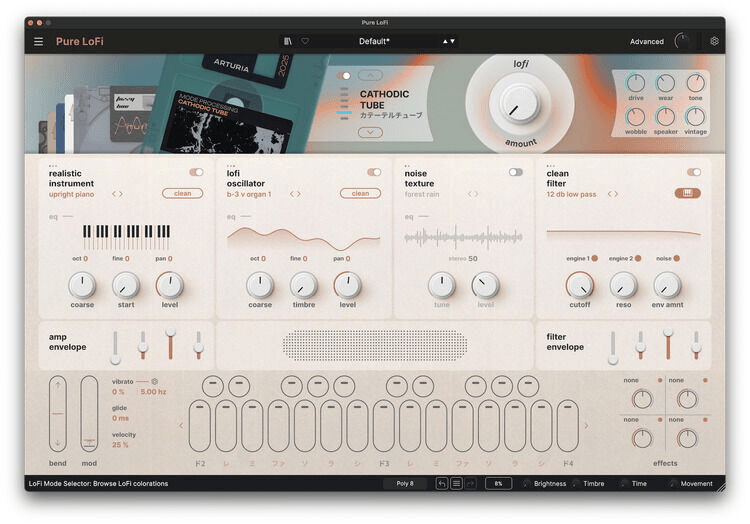The height and width of the screenshot is (524, 750).
Task: Click the 5.00 hz vibrato rate value
Action: point(153,392)
